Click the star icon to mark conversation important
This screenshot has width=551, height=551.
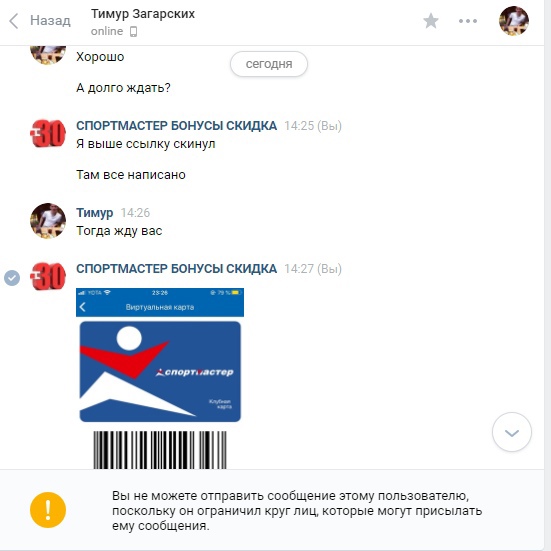point(430,21)
